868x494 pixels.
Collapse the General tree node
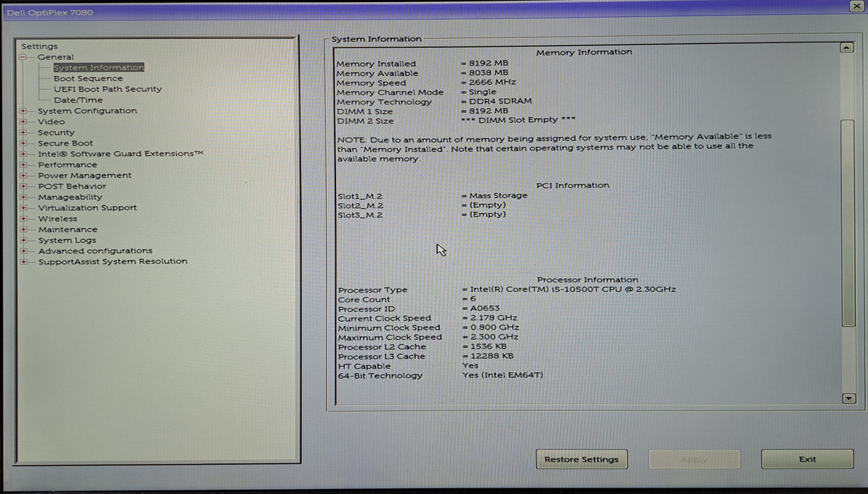click(23, 57)
